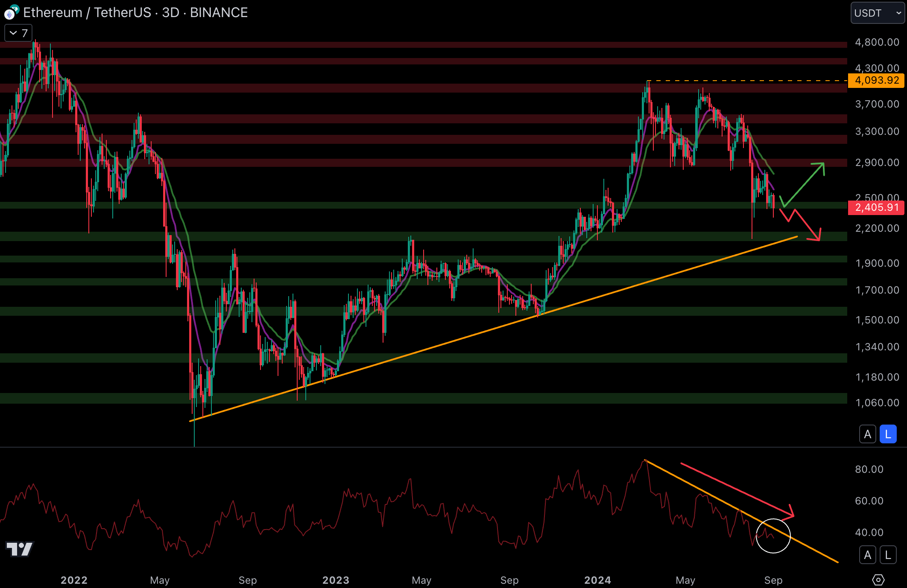Toggle log scale on RSI pane
This screenshot has width=907, height=588.
888,555
